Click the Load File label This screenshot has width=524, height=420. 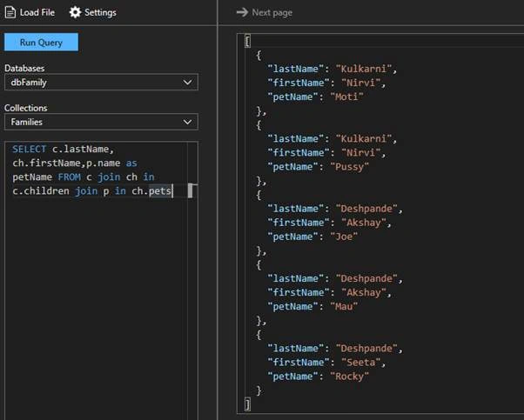click(37, 13)
